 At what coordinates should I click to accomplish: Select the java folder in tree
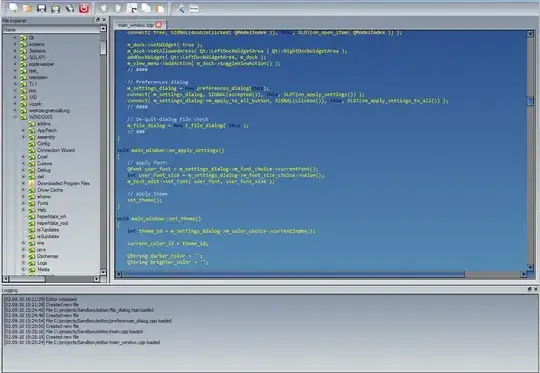(x=41, y=250)
